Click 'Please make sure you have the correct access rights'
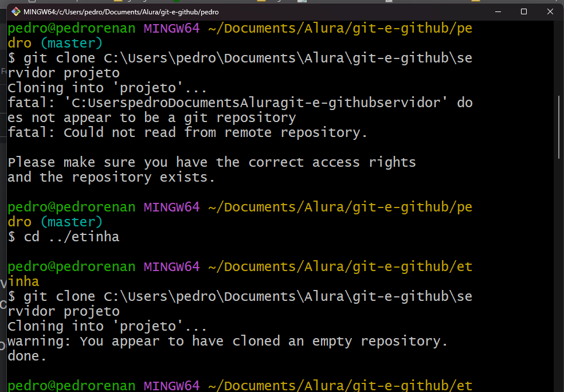Viewport: 564px width, 392px height. click(x=211, y=163)
